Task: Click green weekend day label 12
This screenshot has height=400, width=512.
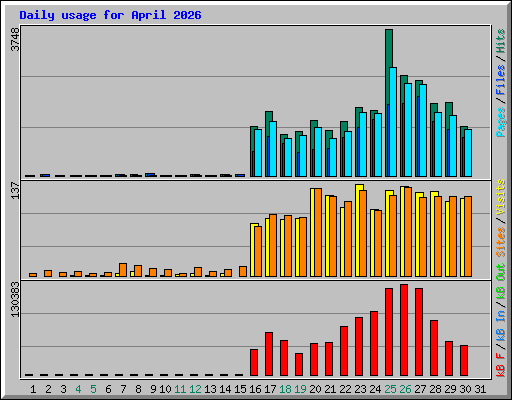Action: pyautogui.click(x=195, y=389)
